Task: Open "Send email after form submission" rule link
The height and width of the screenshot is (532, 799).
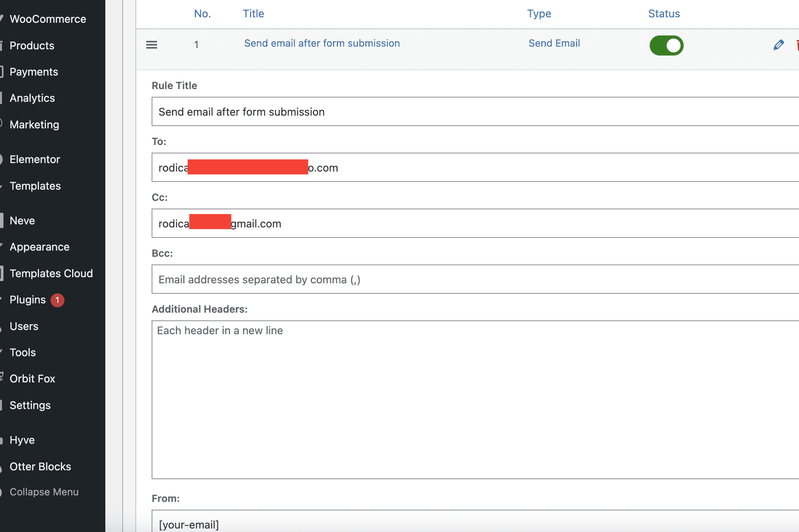Action: coord(322,43)
